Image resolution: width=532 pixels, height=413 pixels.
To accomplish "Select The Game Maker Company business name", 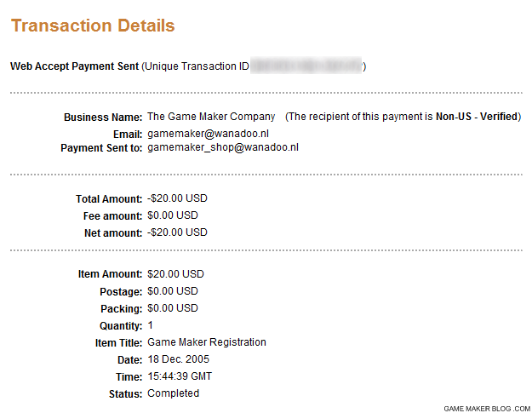I will coord(211,117).
